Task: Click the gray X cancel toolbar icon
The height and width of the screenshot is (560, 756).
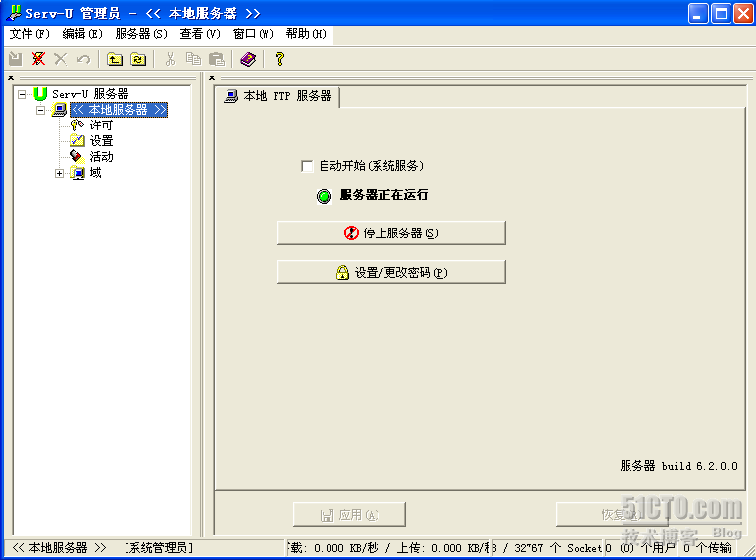Action: 60,59
